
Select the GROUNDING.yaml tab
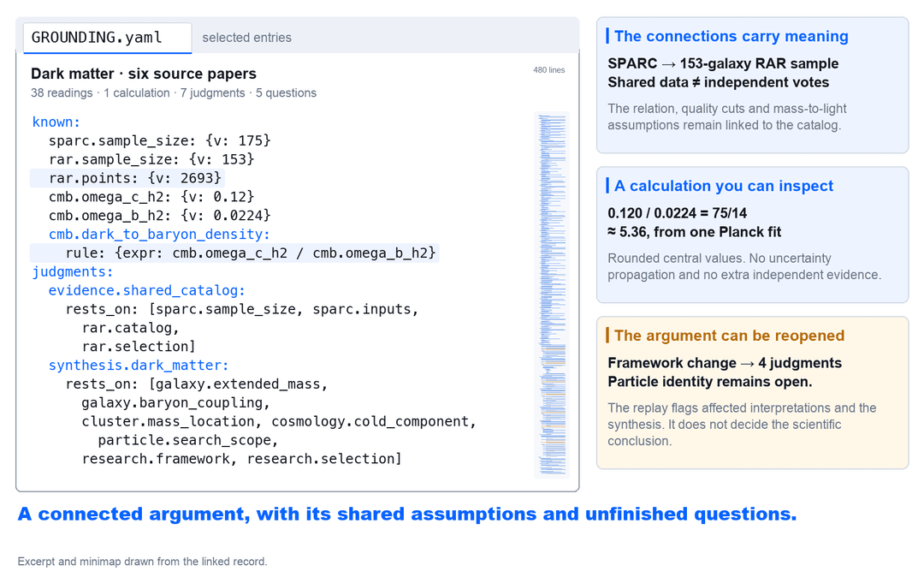pos(107,38)
